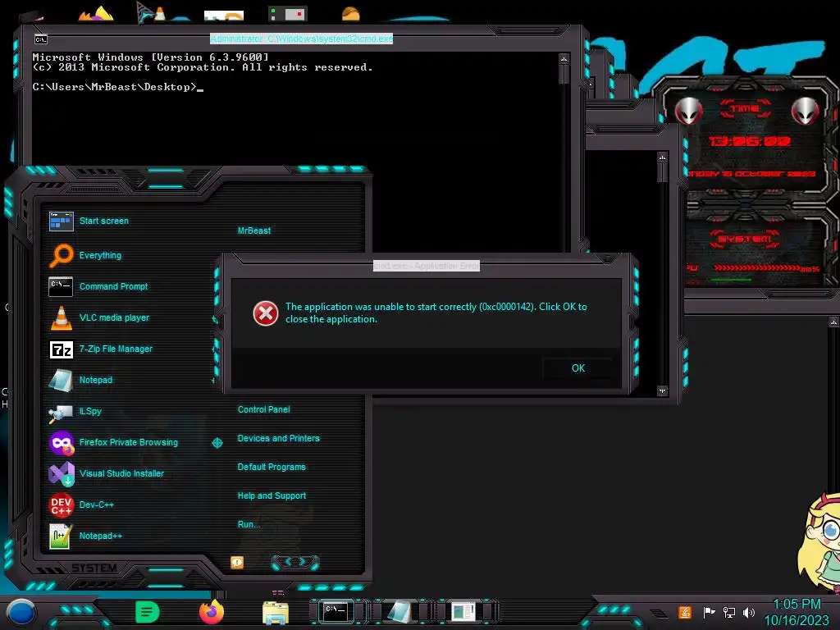Image resolution: width=840 pixels, height=630 pixels.
Task: Click the Everything magnifier icon
Action: click(61, 255)
